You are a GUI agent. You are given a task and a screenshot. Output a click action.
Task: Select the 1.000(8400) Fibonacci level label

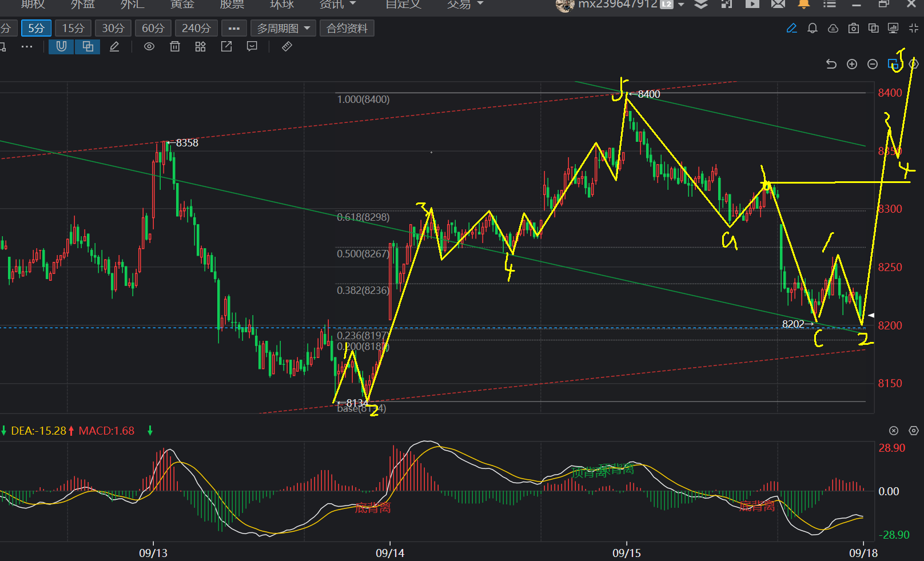click(x=363, y=100)
